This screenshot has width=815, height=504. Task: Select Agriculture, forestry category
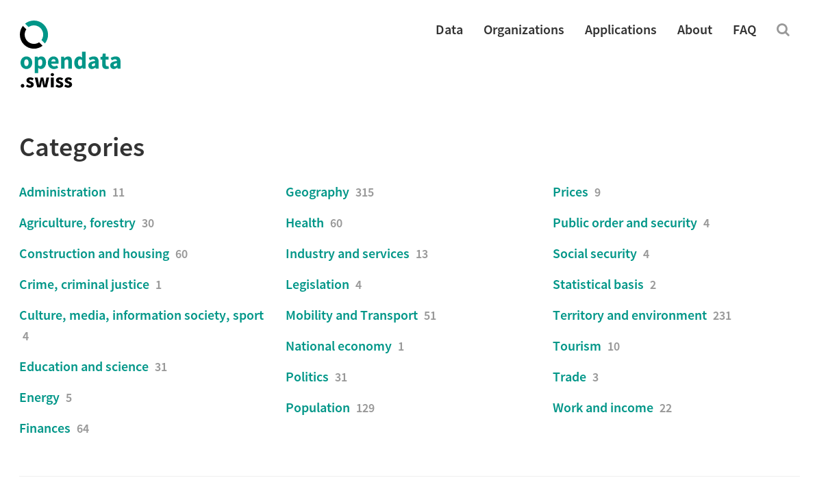click(x=77, y=223)
